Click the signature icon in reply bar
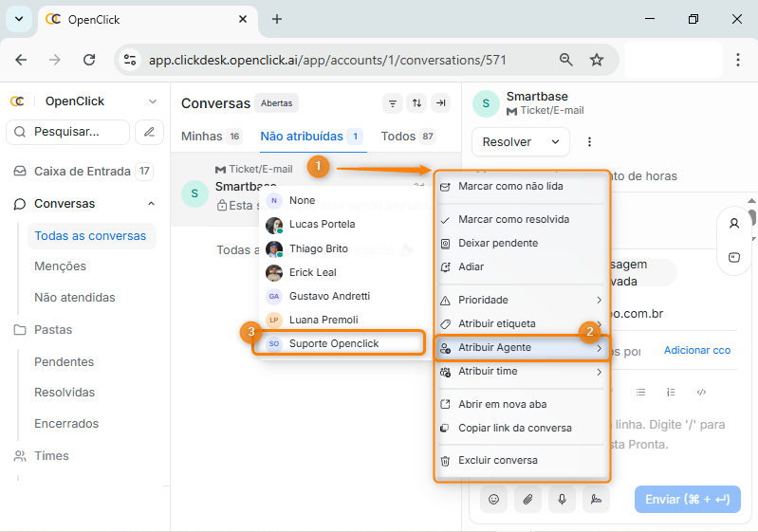The height and width of the screenshot is (532, 758). [596, 499]
